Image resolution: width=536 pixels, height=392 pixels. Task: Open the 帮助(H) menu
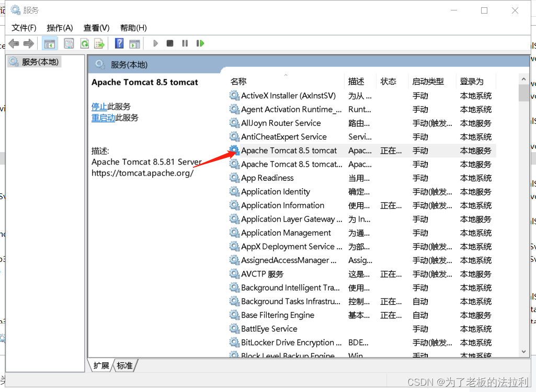(x=133, y=28)
